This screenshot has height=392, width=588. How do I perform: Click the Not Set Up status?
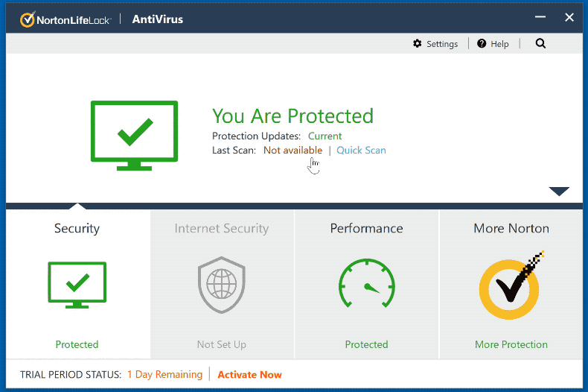(222, 344)
